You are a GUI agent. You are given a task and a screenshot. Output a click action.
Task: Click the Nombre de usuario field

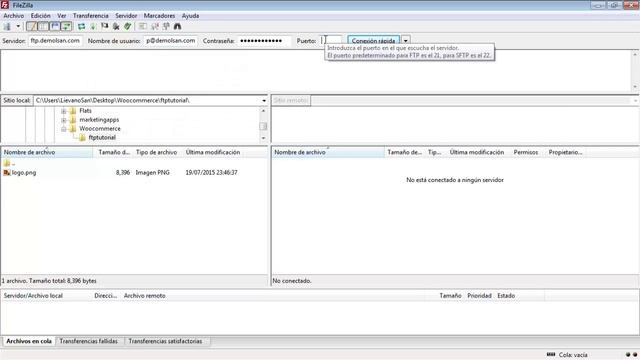pyautogui.click(x=171, y=41)
